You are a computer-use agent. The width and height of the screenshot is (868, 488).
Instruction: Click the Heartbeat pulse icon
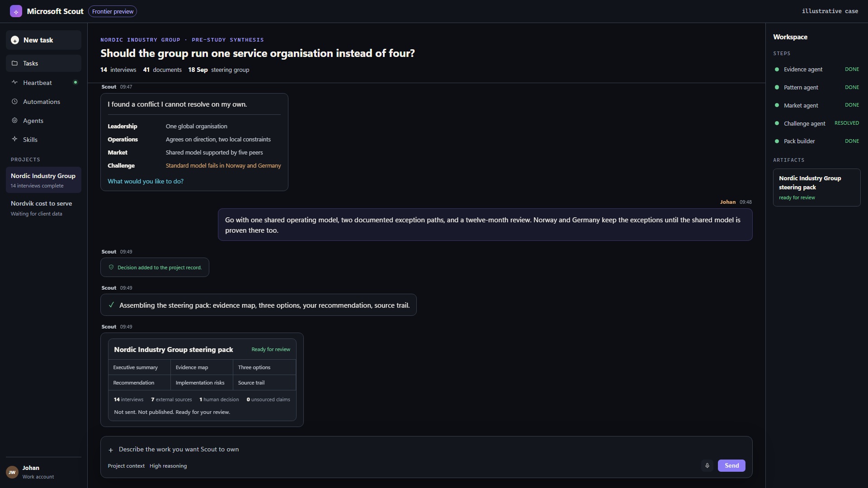pos(14,82)
